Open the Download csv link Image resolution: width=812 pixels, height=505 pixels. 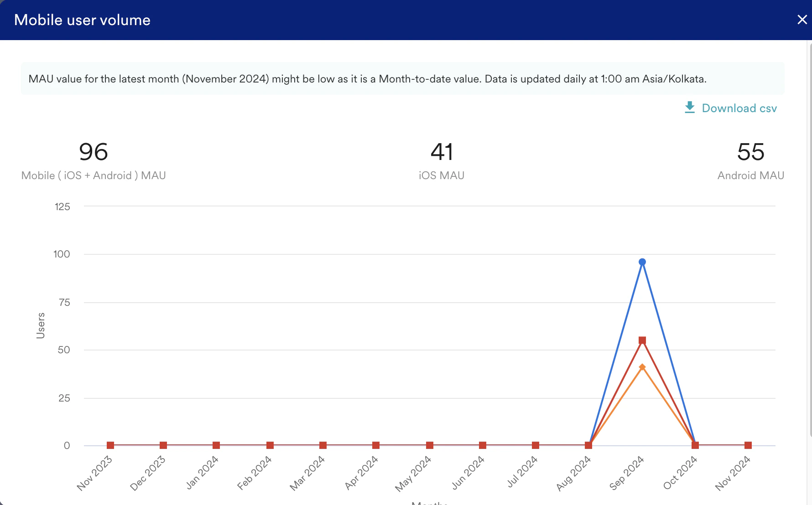(x=739, y=108)
